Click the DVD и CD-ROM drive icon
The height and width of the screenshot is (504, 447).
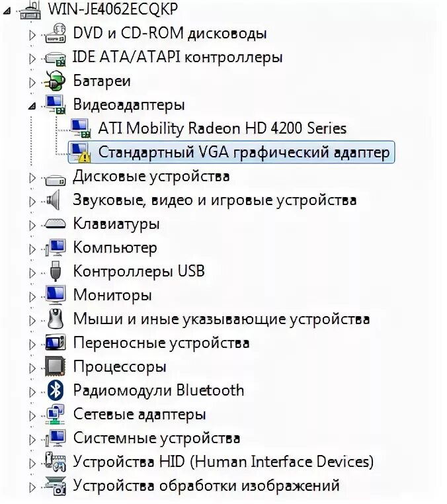pos(56,34)
